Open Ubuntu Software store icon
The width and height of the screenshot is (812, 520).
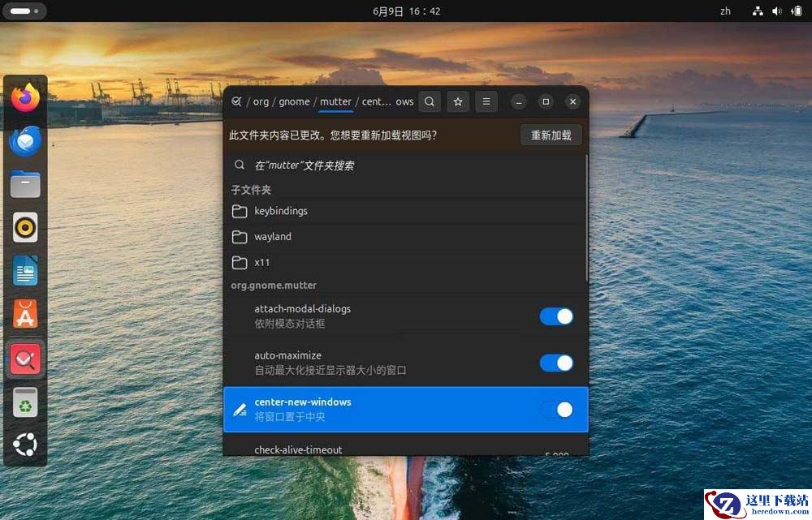click(x=25, y=314)
